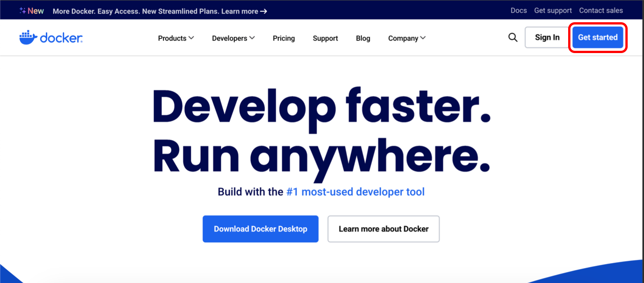This screenshot has width=644, height=283.
Task: Click the arrow after Learn more
Action: coord(263,11)
